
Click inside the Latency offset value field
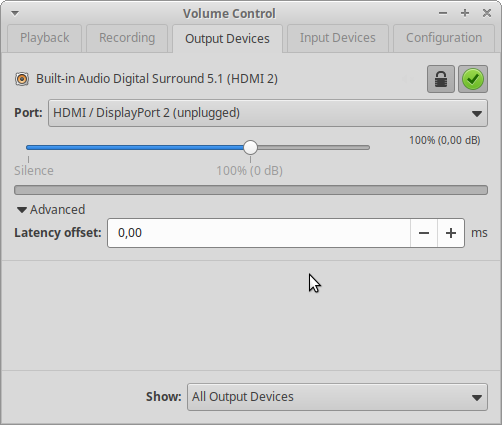click(x=259, y=233)
